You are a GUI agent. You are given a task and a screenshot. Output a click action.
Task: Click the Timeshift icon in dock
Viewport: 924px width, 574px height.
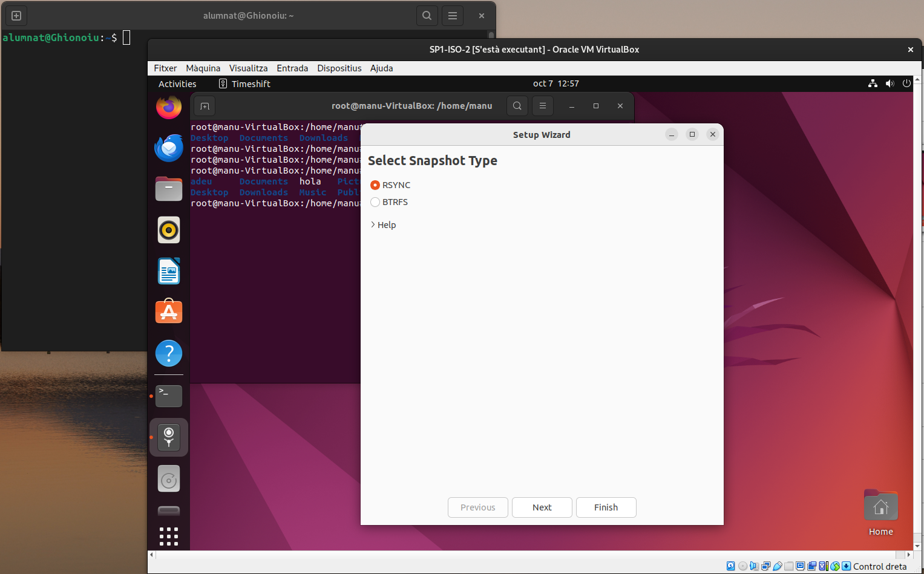tap(169, 437)
